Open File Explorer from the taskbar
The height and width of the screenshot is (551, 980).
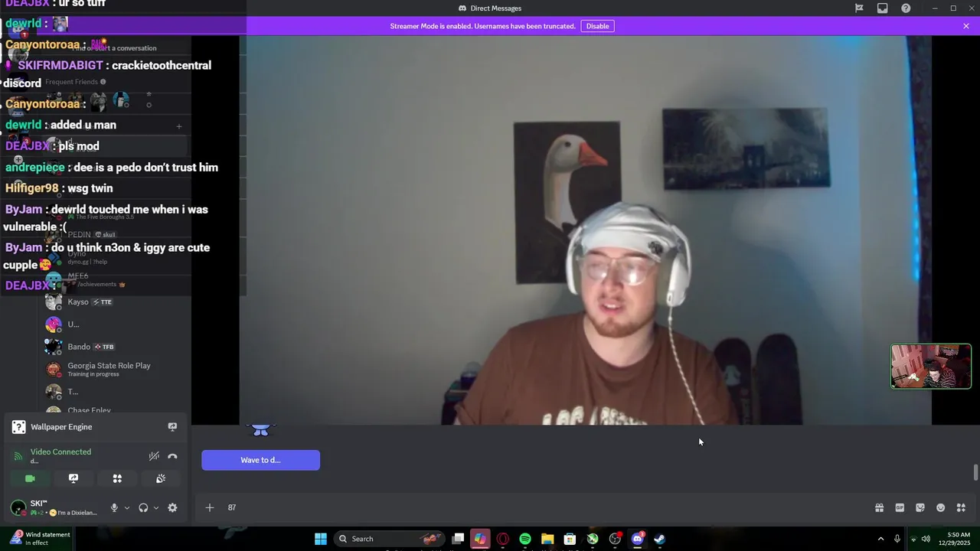point(547,539)
